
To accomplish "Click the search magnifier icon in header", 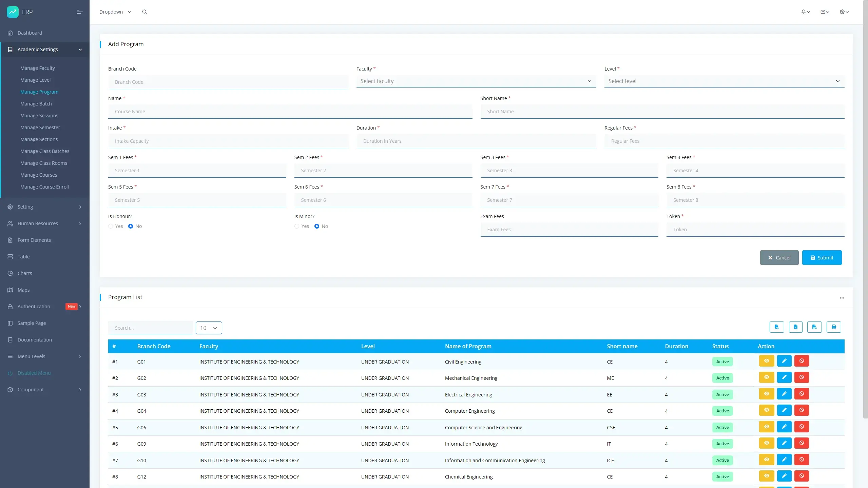I will click(x=144, y=12).
